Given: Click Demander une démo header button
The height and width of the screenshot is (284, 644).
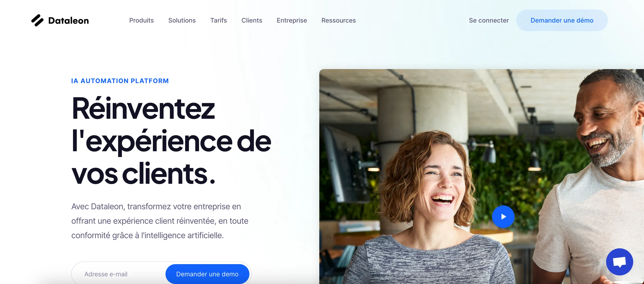Looking at the screenshot, I should 562,20.
